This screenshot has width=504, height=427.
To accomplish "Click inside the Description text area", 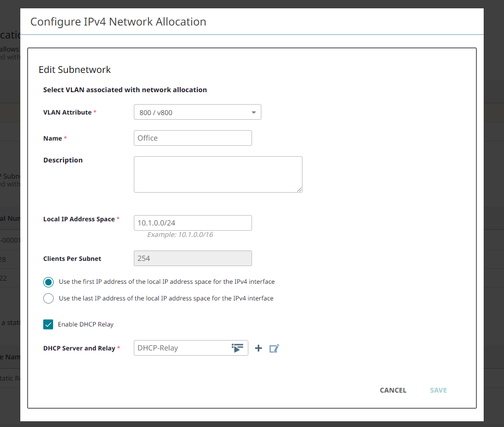I will click(x=218, y=174).
